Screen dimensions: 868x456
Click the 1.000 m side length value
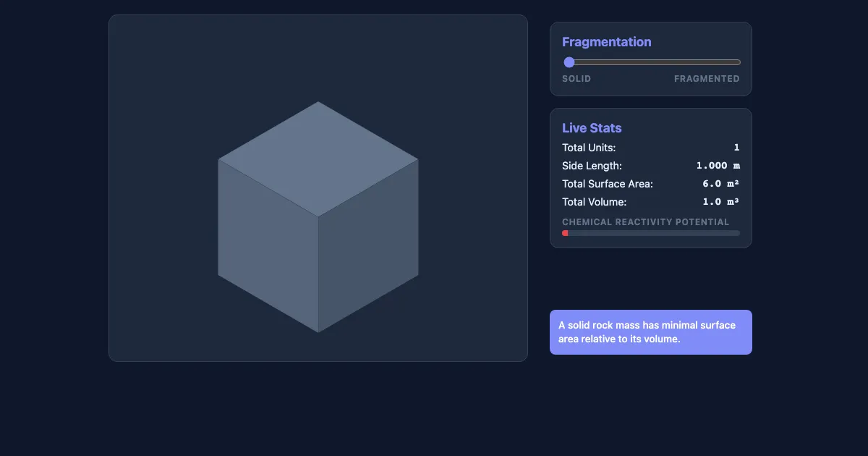click(x=718, y=166)
